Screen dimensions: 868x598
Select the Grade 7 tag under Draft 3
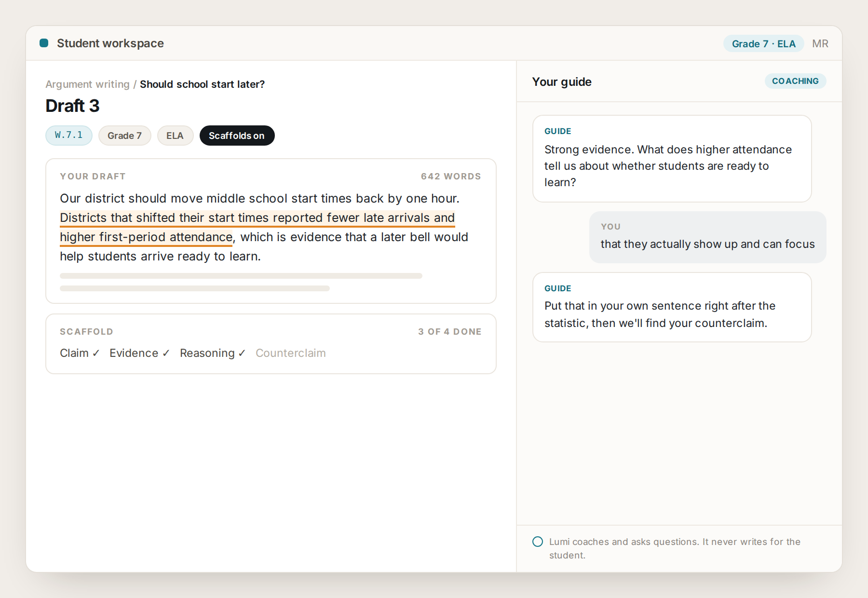pos(124,136)
